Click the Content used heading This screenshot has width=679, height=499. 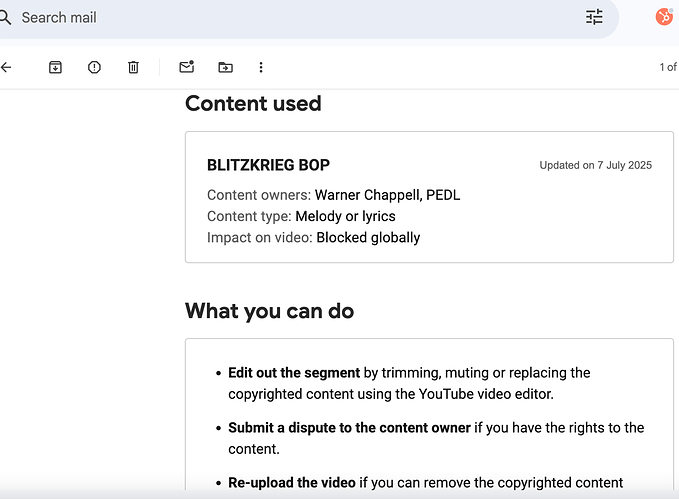click(253, 104)
